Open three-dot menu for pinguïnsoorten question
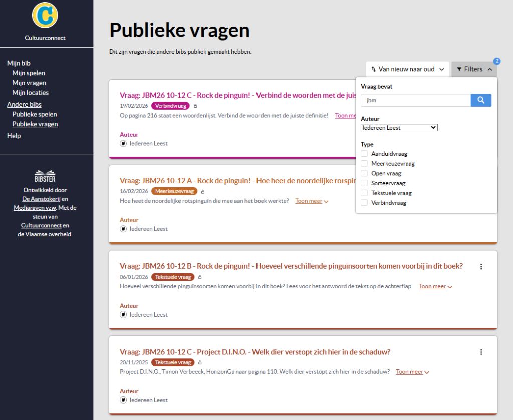 (481, 267)
